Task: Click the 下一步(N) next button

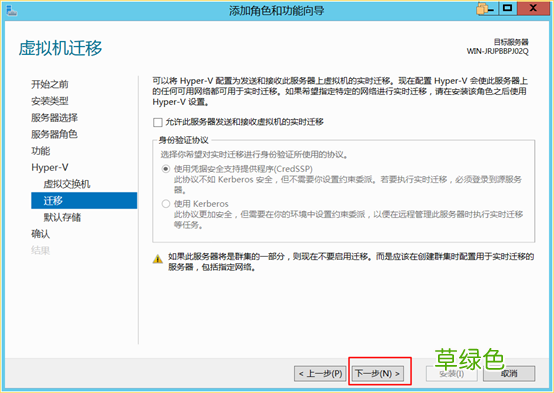Action: click(x=378, y=374)
